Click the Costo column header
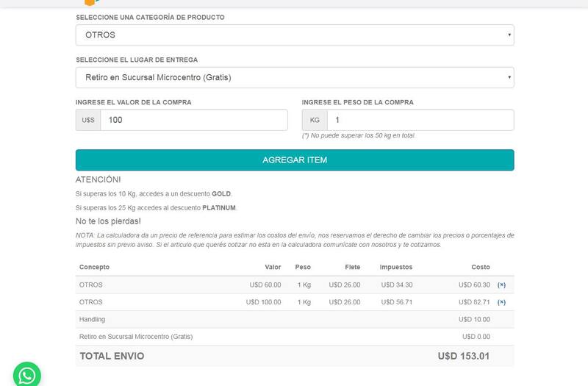 (x=481, y=267)
